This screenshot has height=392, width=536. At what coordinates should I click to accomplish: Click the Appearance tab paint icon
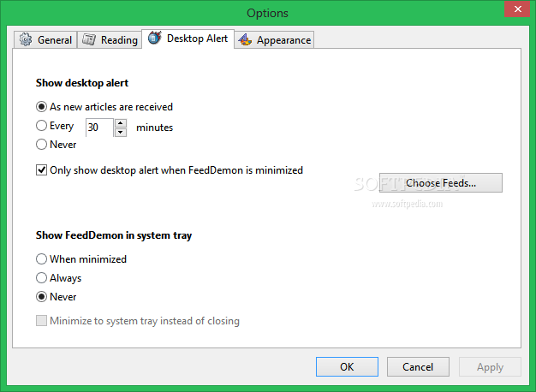pyautogui.click(x=245, y=39)
